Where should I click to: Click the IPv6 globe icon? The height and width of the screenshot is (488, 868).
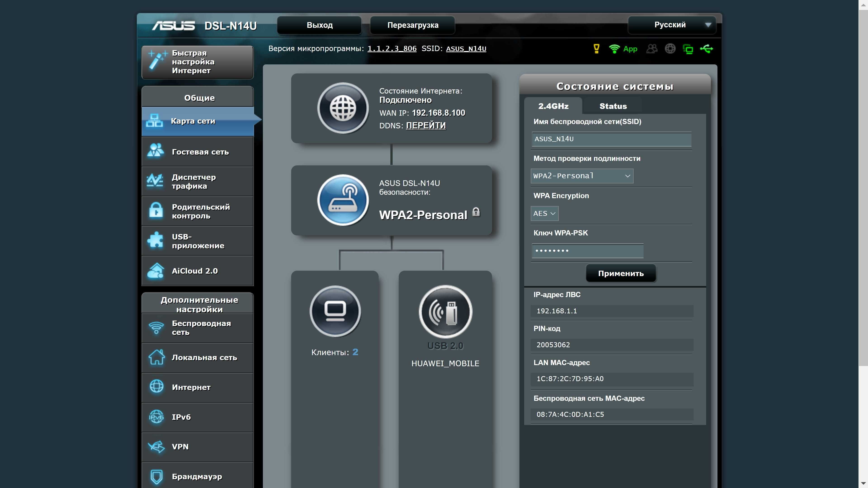tap(156, 417)
